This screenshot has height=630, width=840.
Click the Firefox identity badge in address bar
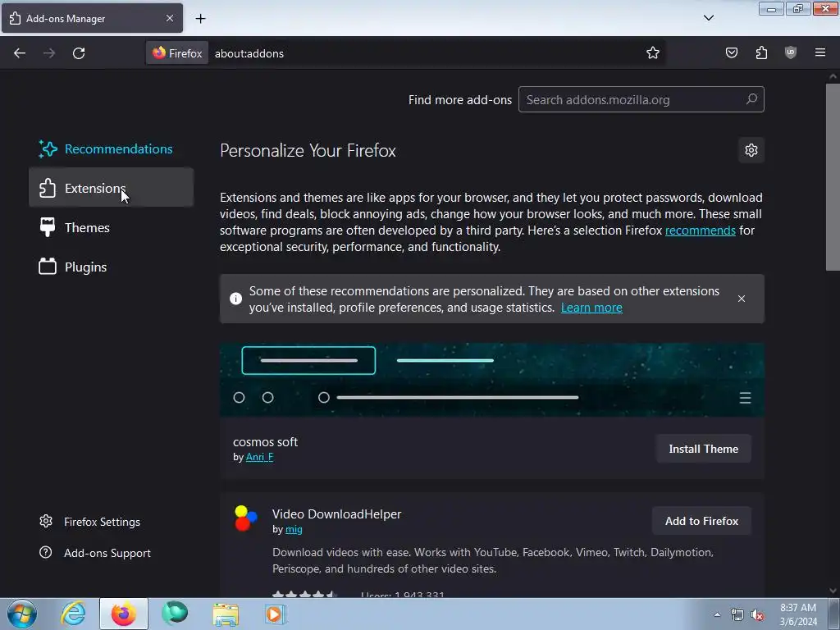pos(177,53)
